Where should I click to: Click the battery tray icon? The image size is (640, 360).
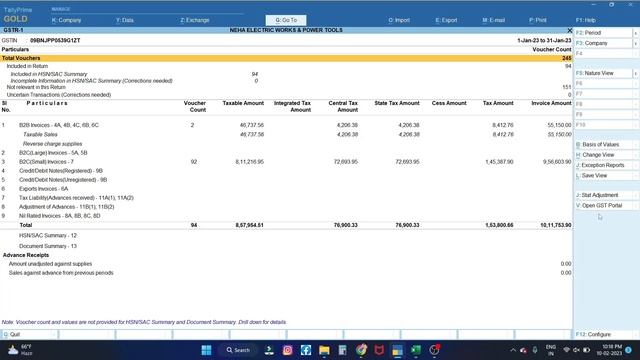(x=587, y=350)
